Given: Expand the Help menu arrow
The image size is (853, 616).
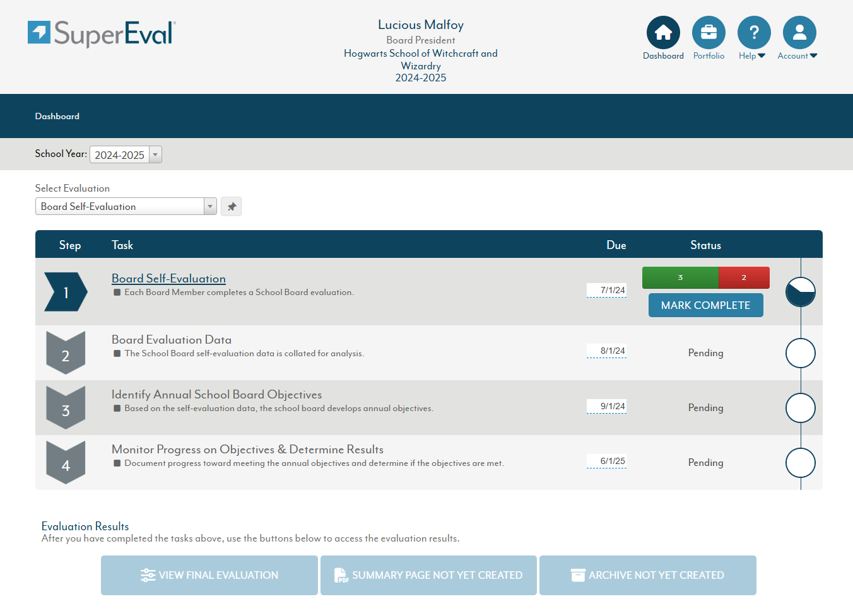Looking at the screenshot, I should pos(762,56).
